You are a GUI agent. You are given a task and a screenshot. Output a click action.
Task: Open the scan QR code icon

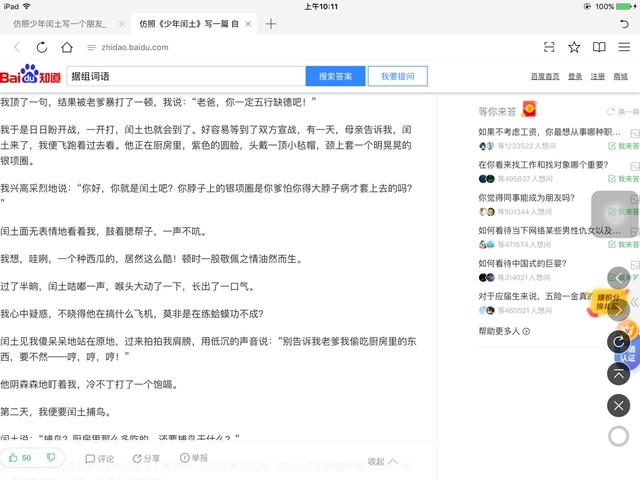coord(549,47)
